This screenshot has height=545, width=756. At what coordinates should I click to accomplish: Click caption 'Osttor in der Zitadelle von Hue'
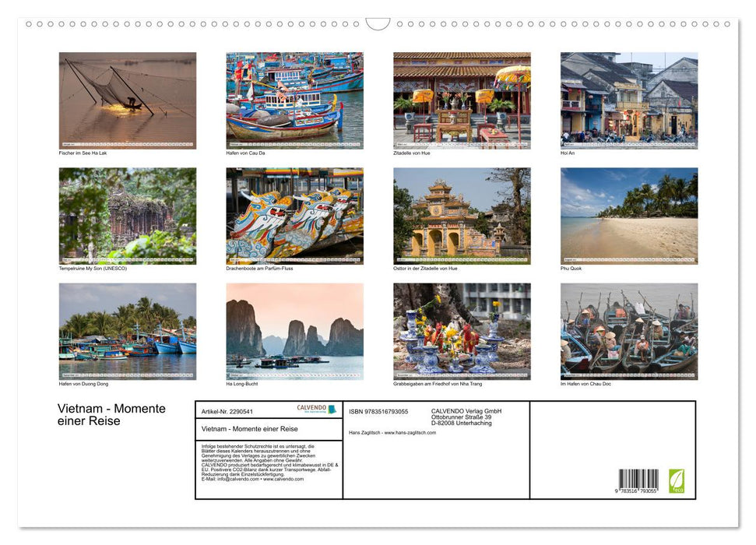coord(425,268)
